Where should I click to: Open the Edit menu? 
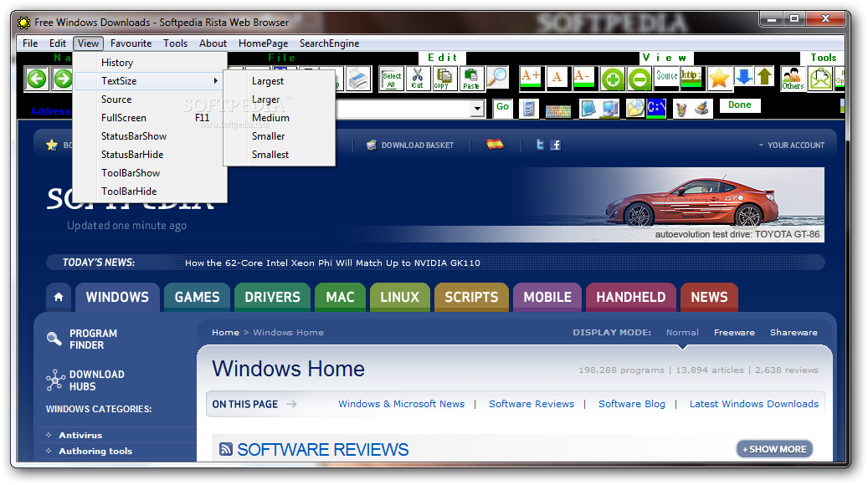pos(58,43)
